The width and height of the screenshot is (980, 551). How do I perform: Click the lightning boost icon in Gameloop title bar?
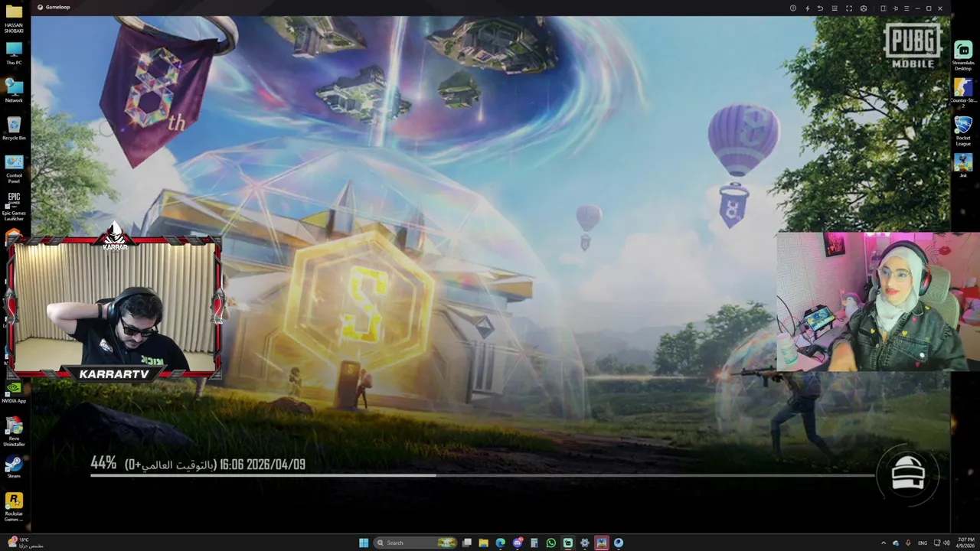[x=807, y=8]
